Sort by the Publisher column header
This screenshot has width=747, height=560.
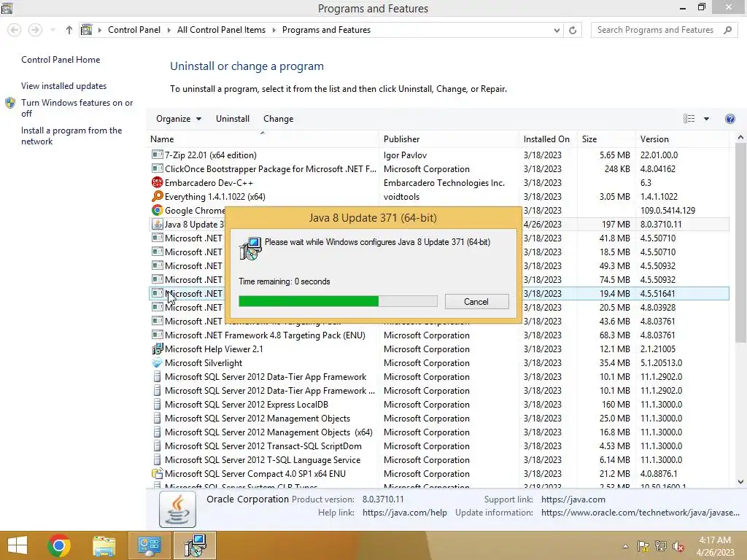[449, 139]
